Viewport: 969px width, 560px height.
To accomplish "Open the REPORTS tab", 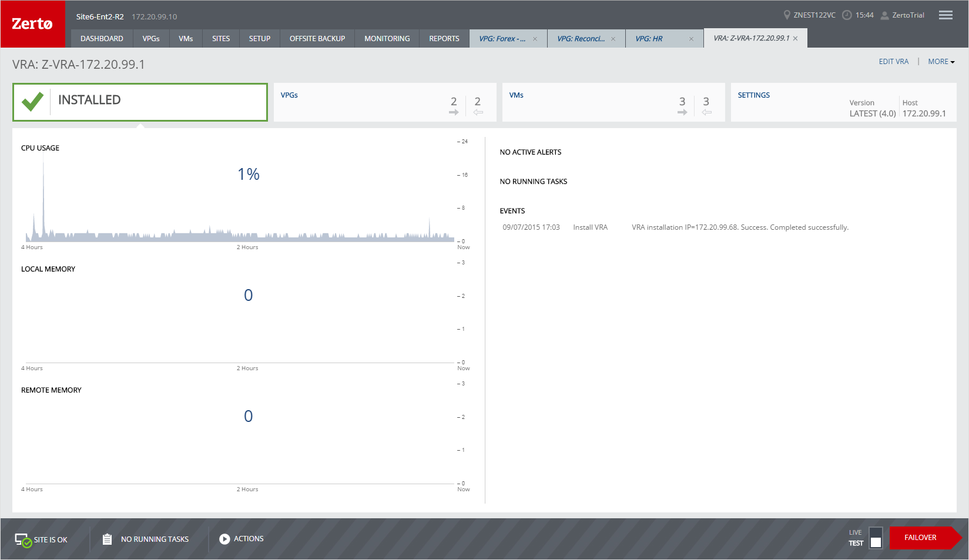I will [444, 39].
